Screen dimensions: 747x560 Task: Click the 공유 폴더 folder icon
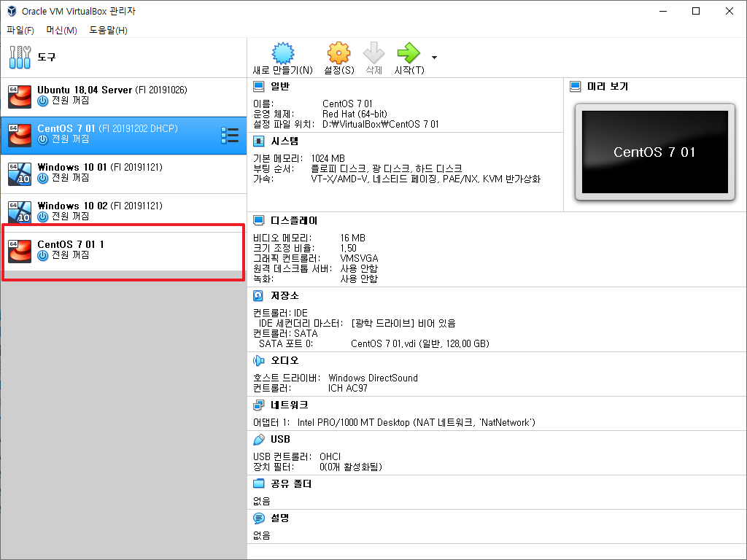point(258,484)
